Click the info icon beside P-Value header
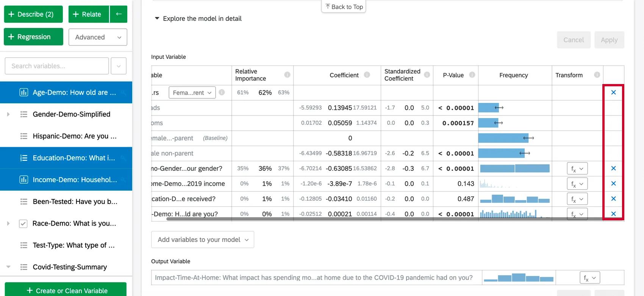The width and height of the screenshot is (644, 296). (x=472, y=75)
